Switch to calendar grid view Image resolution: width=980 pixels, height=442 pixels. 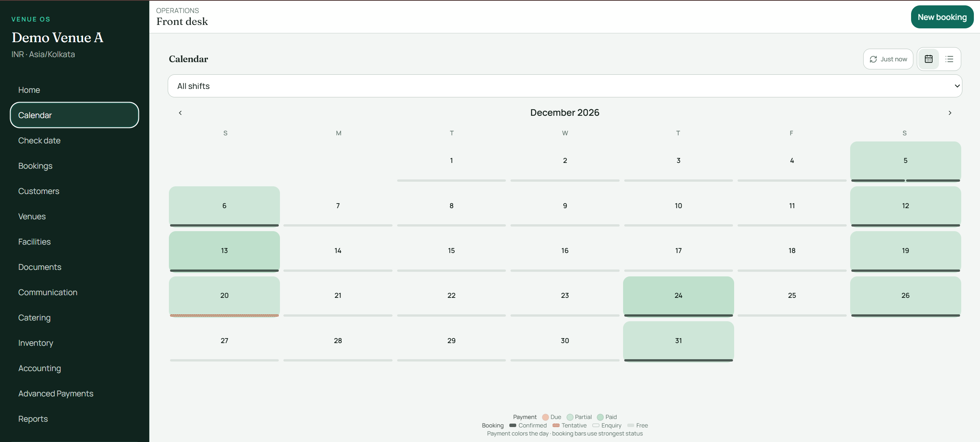coord(928,59)
